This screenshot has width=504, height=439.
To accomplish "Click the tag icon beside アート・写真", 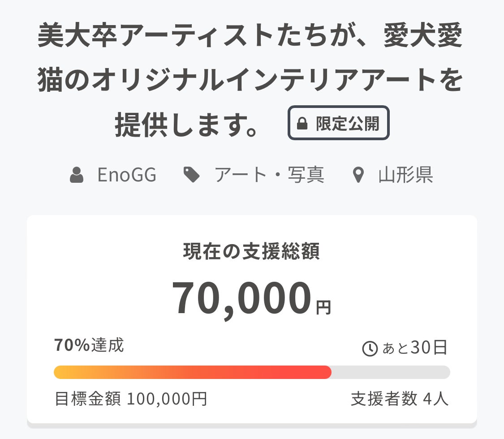I will (192, 175).
